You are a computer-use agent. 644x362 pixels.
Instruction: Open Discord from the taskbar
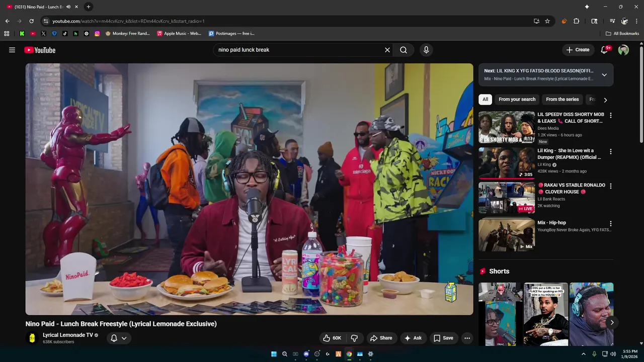[306, 354]
